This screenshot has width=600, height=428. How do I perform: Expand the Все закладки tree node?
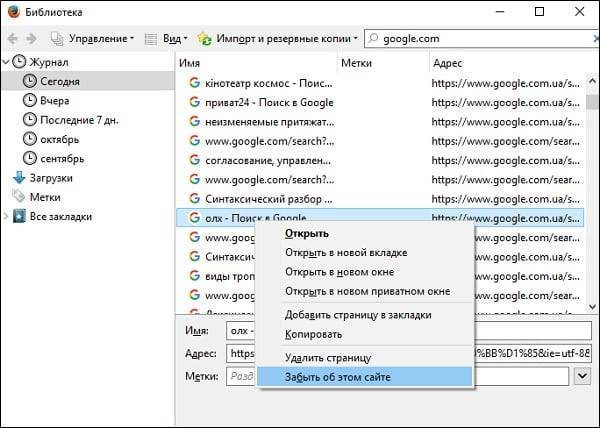7,215
